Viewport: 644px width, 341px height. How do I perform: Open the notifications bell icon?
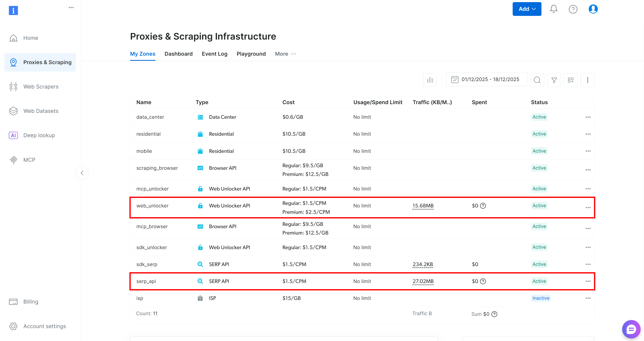[554, 9]
